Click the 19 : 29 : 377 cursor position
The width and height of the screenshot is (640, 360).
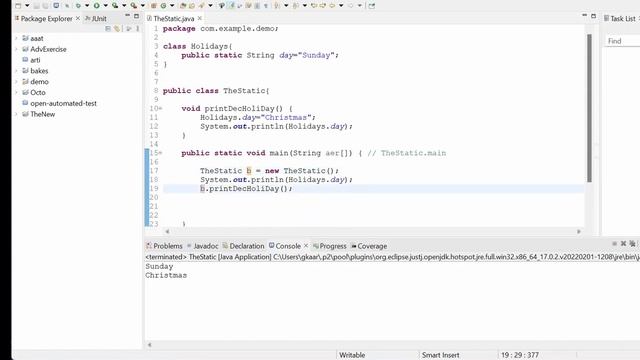point(520,355)
